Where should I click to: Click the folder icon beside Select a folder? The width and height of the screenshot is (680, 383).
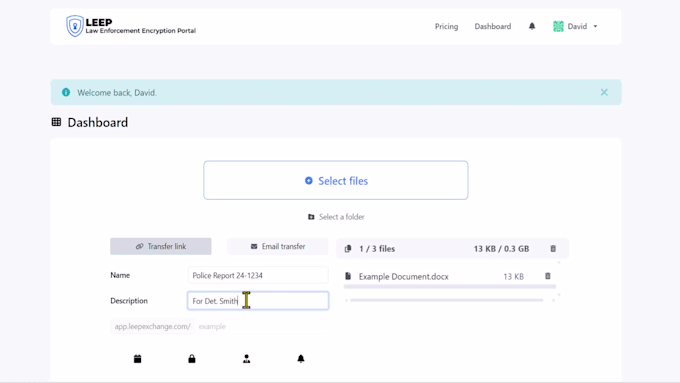[311, 217]
